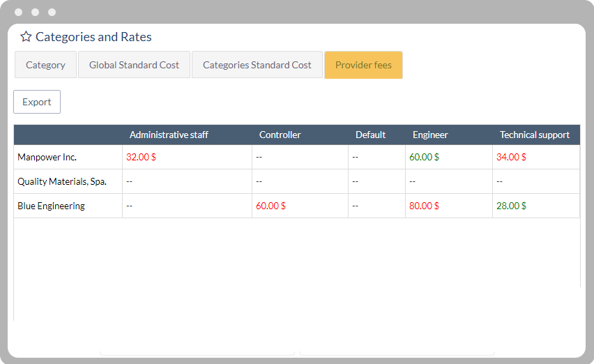Click Blue Engineering Technical support fee 28.00 $
This screenshot has width=594, height=364.
click(511, 206)
